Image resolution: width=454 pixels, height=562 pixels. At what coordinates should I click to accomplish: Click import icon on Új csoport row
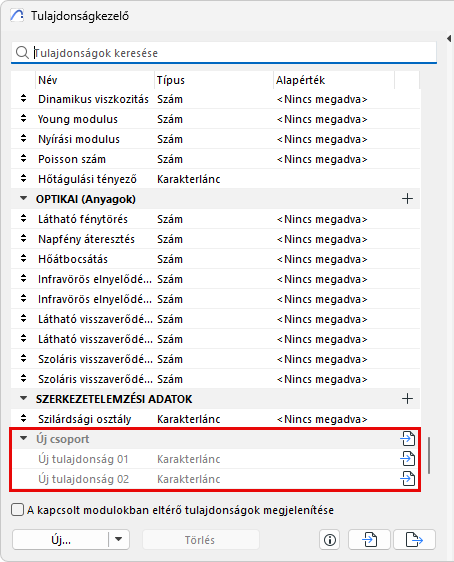click(407, 439)
